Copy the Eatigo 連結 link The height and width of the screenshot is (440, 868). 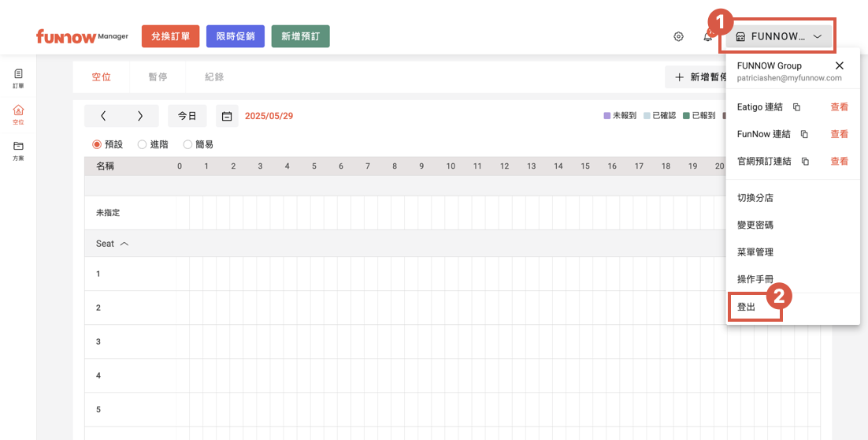click(x=796, y=107)
